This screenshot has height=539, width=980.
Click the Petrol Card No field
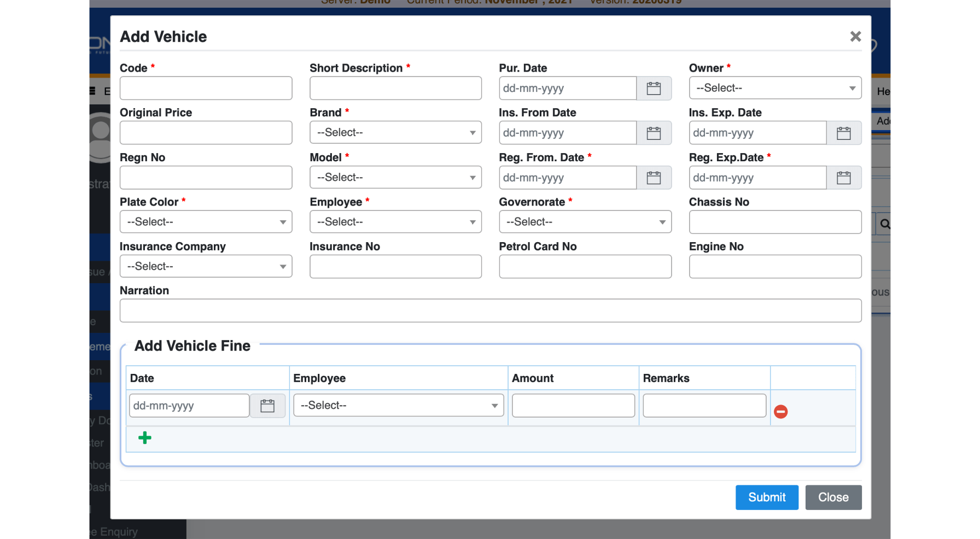(x=585, y=267)
